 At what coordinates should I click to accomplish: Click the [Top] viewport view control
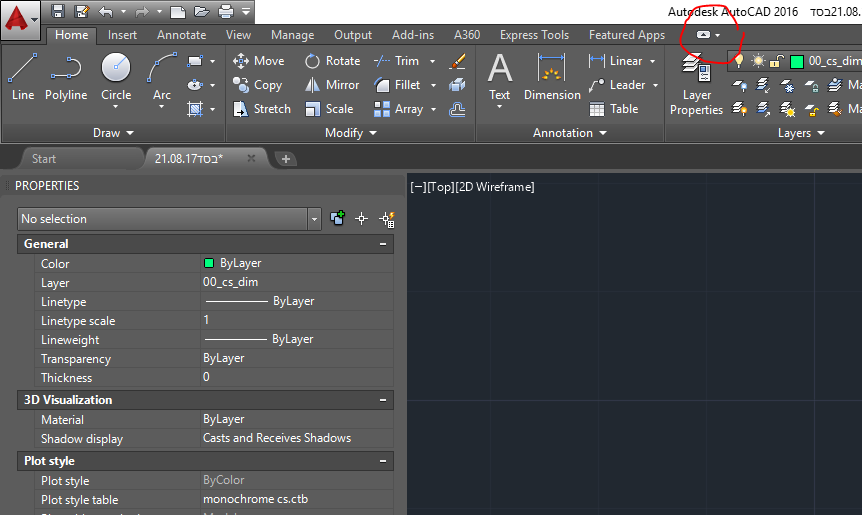click(441, 187)
